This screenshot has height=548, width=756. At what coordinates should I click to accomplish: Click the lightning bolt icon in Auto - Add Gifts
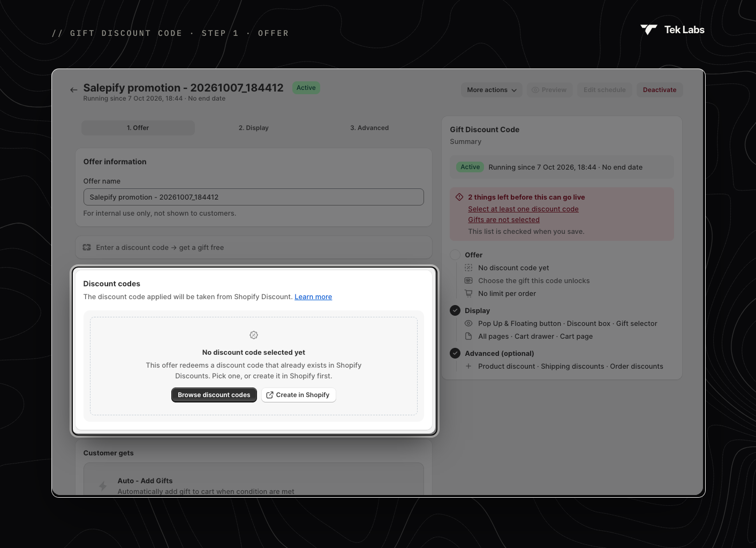tap(103, 486)
